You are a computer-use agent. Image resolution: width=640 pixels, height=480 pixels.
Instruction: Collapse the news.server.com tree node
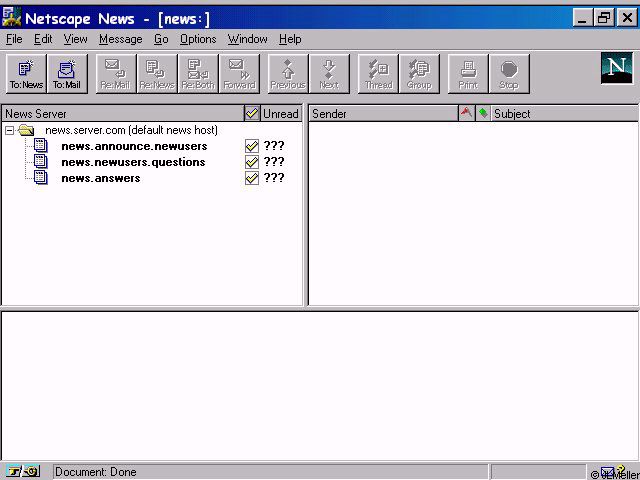(x=9, y=131)
